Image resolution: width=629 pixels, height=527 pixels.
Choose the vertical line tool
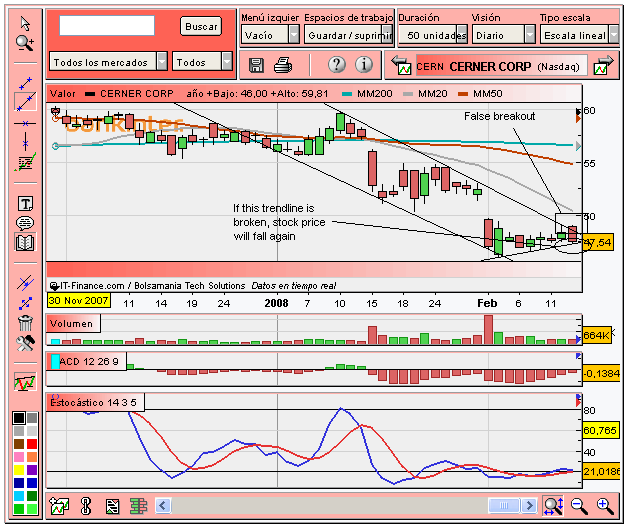tap(25, 142)
